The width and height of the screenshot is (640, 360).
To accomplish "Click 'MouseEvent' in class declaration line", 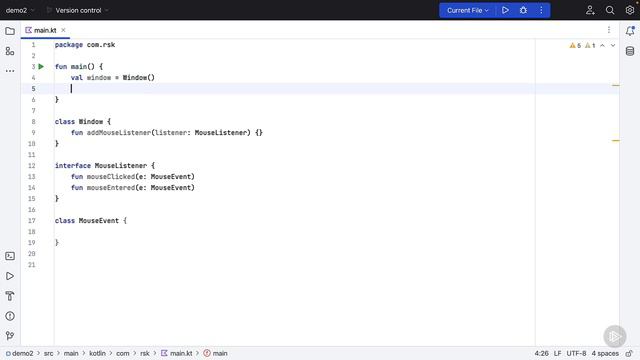I will 98,221.
